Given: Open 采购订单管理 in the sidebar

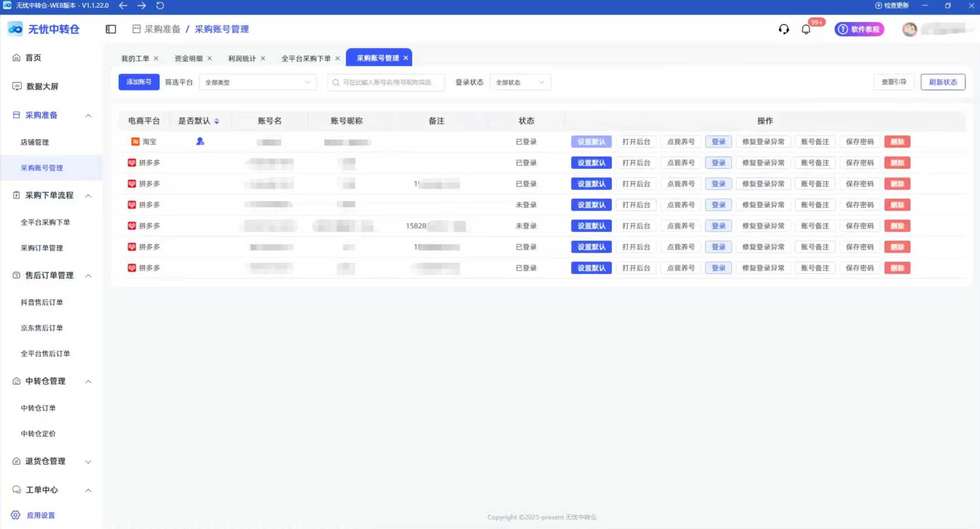Looking at the screenshot, I should point(42,248).
